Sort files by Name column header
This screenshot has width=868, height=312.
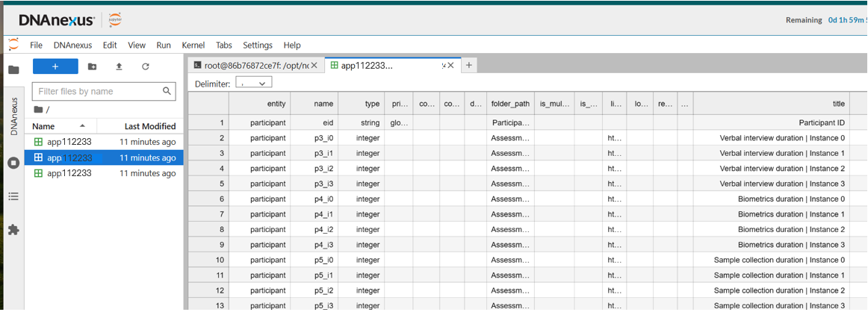coord(44,126)
